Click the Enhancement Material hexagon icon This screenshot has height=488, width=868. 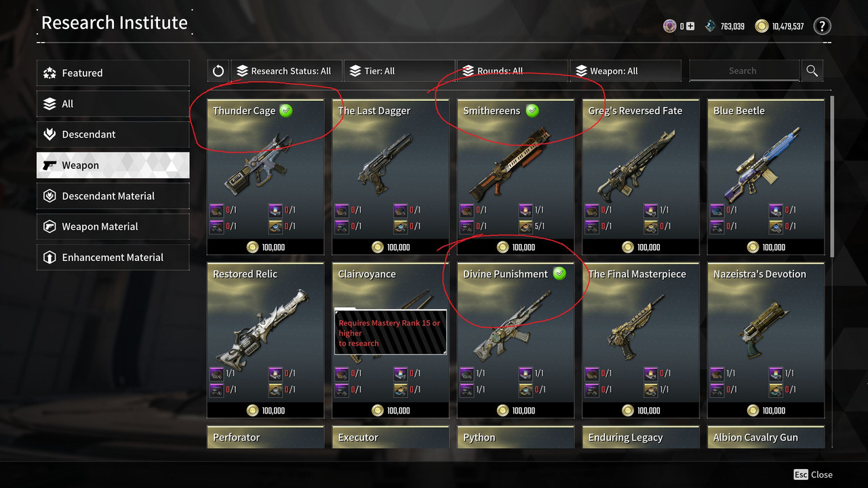coord(50,258)
